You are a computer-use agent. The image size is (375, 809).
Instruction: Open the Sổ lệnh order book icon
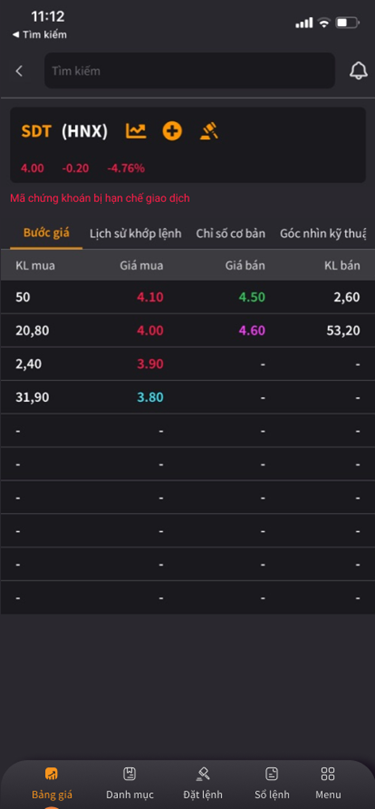[x=272, y=773]
